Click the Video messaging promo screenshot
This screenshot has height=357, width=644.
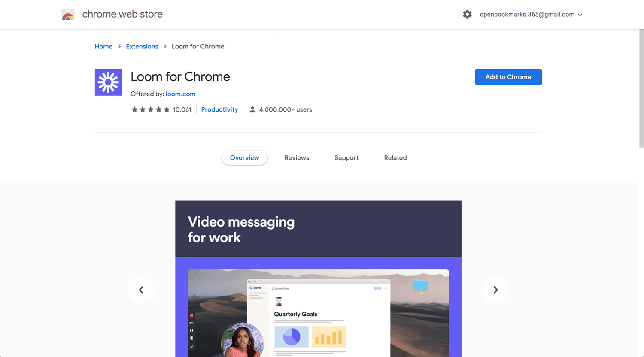pos(318,279)
